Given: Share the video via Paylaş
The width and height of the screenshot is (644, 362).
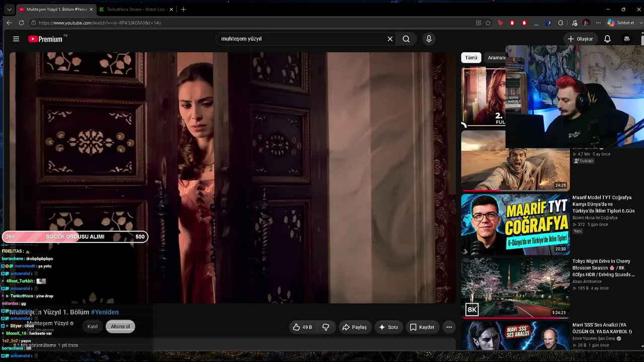Looking at the screenshot, I should click(354, 327).
